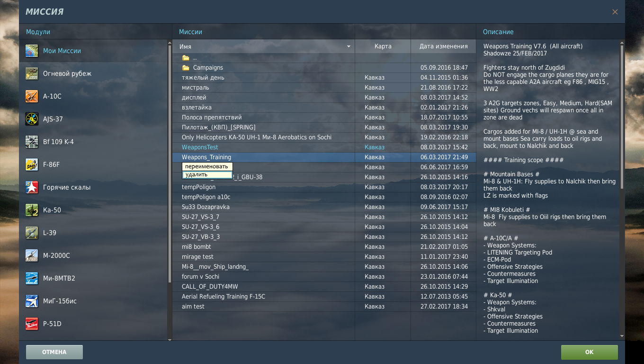Click the date 27.02.2017 18:34 cell

(x=444, y=307)
